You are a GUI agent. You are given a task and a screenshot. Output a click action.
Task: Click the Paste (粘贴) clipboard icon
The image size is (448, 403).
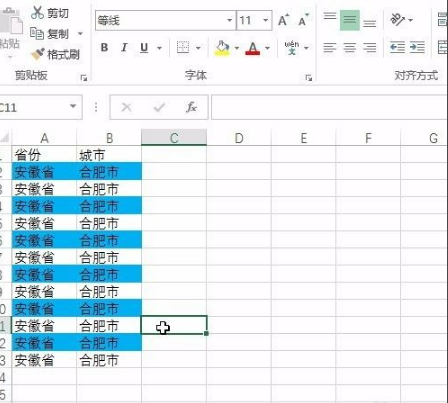coord(11,22)
